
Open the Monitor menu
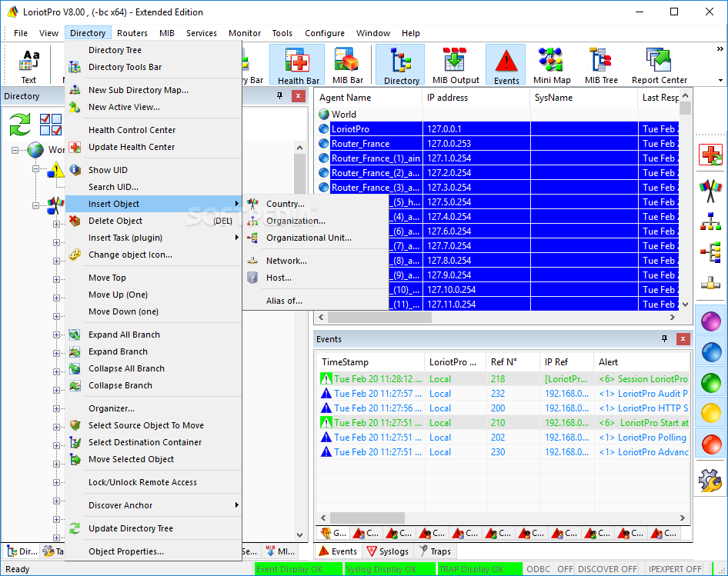(245, 33)
